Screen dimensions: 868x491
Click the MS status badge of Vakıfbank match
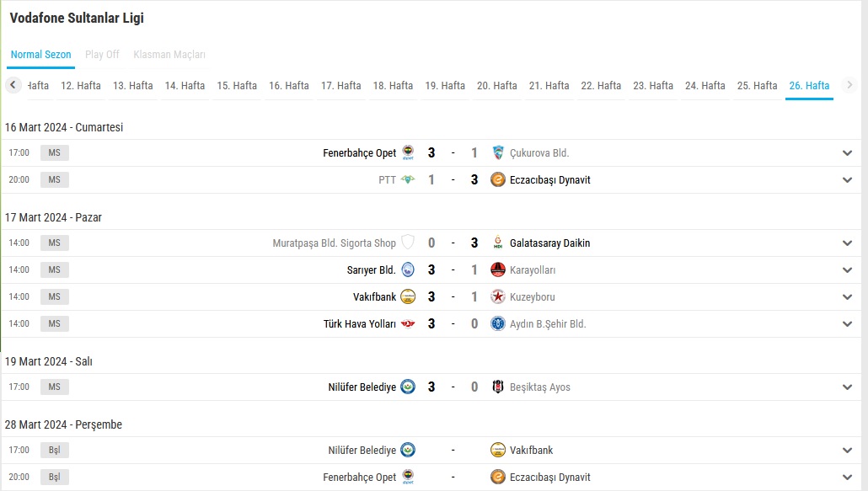pos(54,297)
